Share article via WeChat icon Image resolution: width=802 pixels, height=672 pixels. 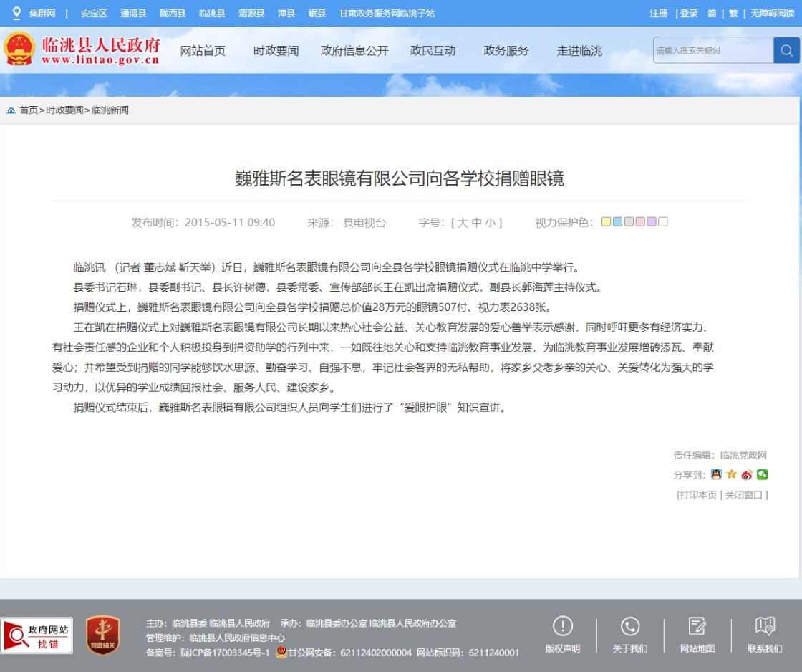(763, 474)
